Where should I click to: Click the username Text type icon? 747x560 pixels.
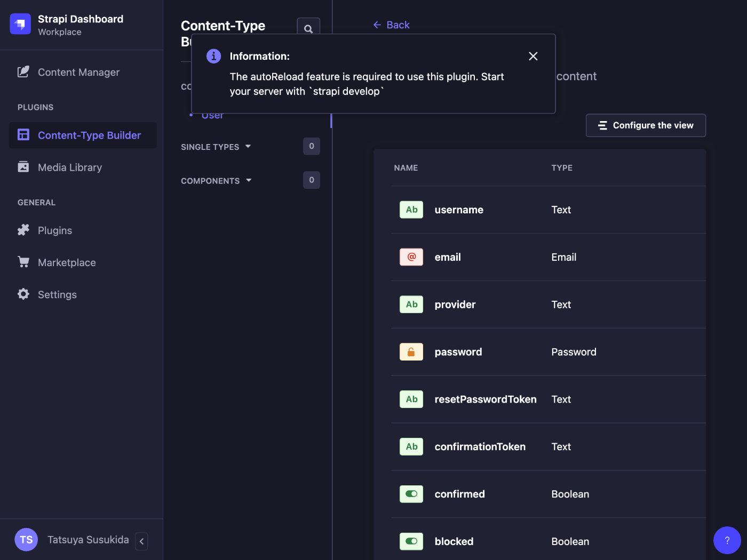click(411, 210)
